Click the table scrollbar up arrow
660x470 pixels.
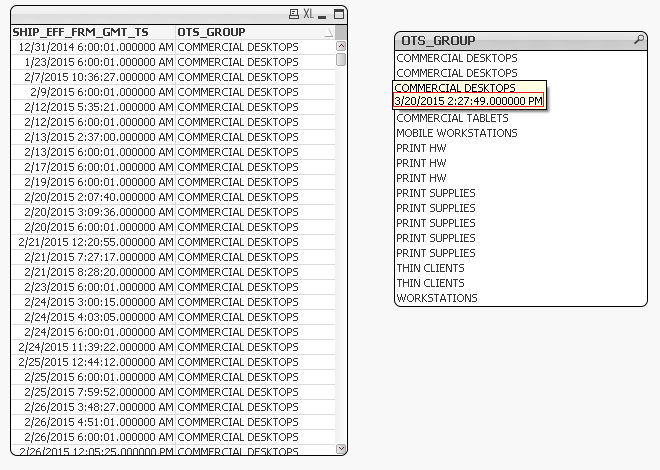[x=341, y=46]
